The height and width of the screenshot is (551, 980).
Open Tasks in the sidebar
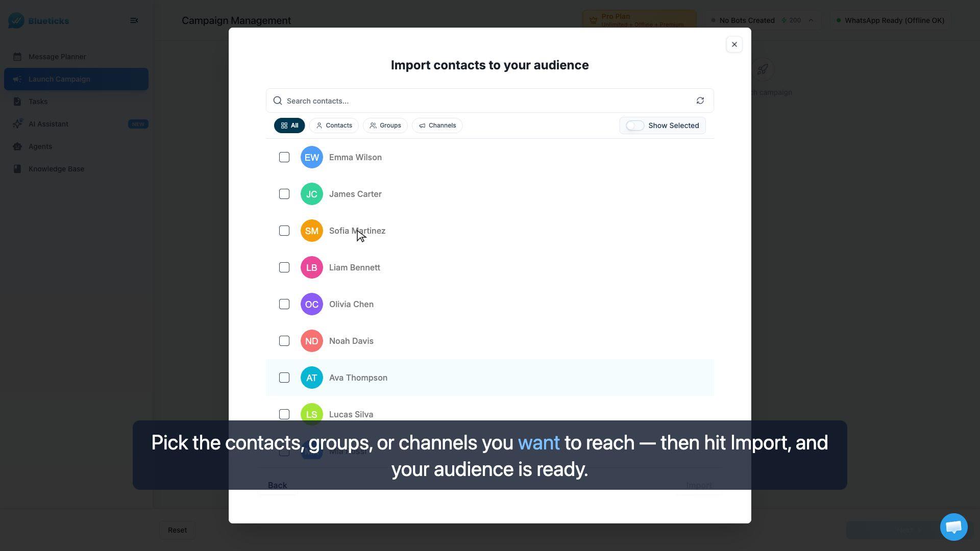76,102
